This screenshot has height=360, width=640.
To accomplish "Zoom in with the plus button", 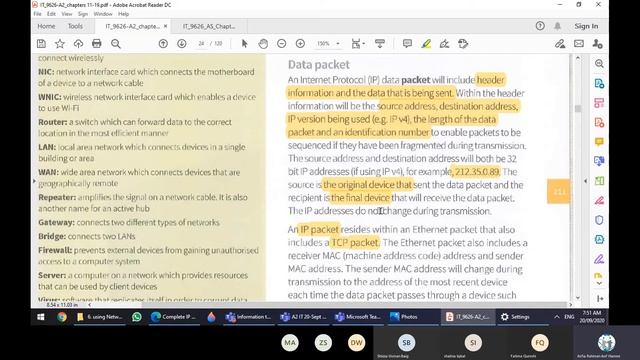I will pyautogui.click(x=300, y=44).
